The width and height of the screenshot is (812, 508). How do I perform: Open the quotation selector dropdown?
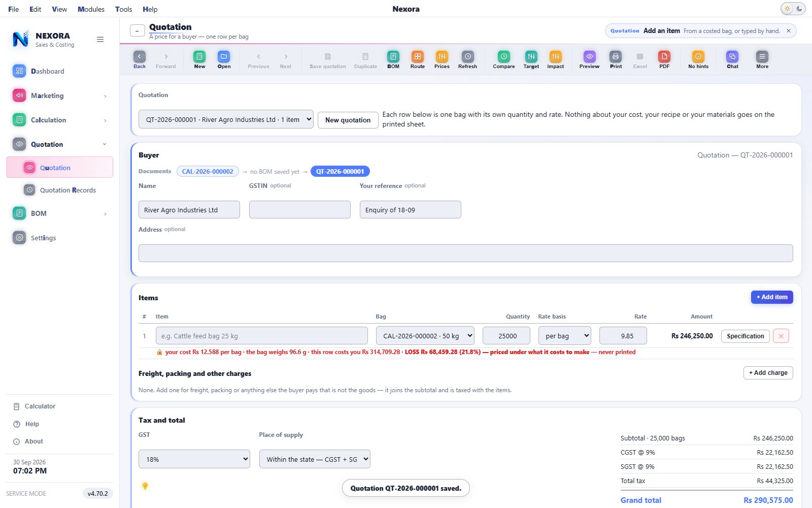[x=226, y=119]
